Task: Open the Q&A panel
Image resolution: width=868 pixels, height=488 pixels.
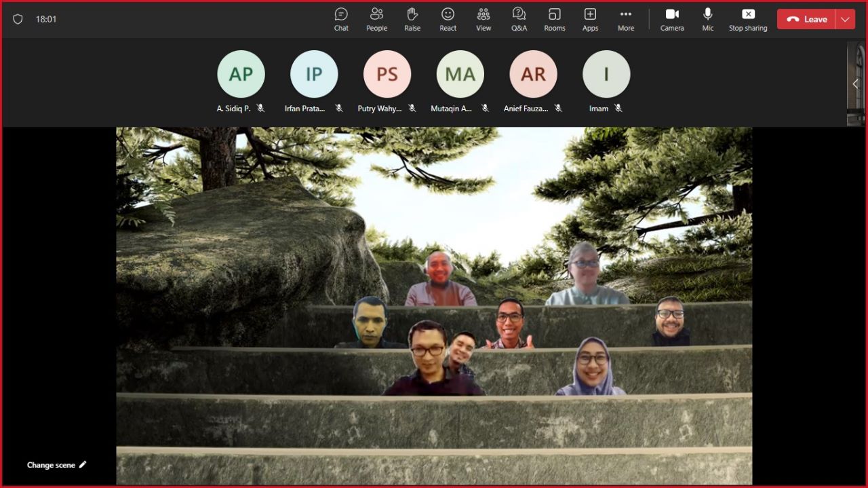Action: click(519, 19)
